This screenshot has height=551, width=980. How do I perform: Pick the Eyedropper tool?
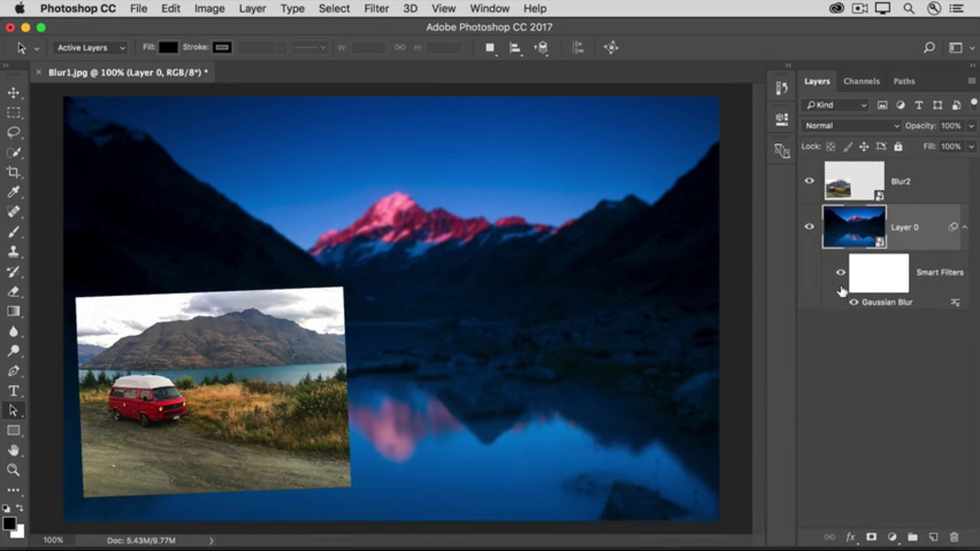pos(14,192)
